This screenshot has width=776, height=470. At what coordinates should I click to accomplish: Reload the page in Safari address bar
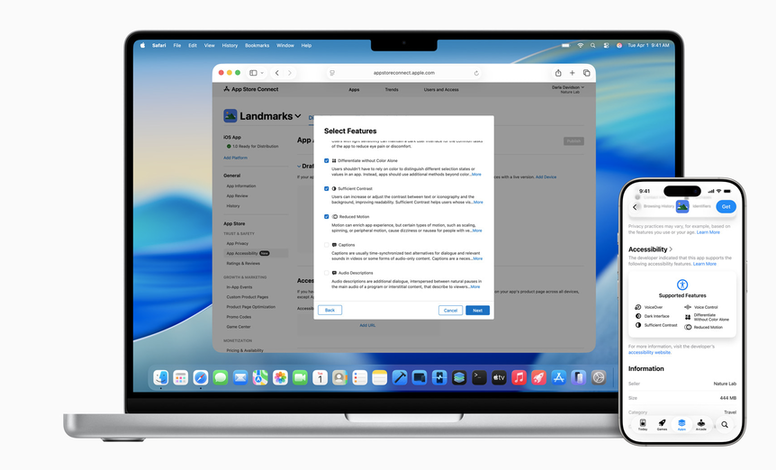click(476, 73)
